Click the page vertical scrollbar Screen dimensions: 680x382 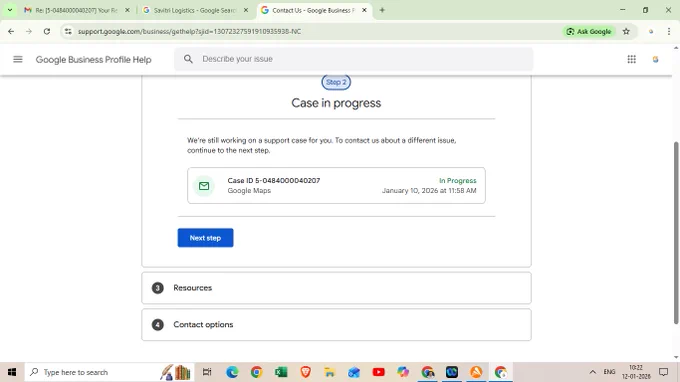(x=676, y=233)
